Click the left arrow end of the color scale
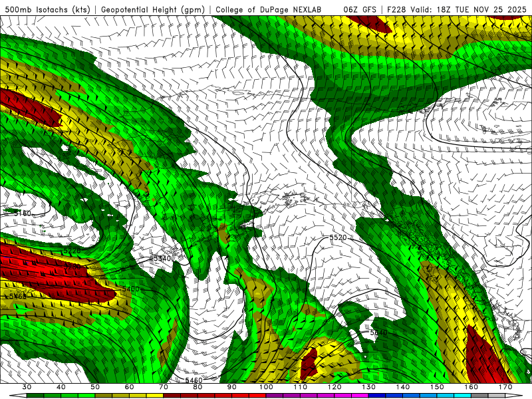532x399 pixels. (18, 396)
